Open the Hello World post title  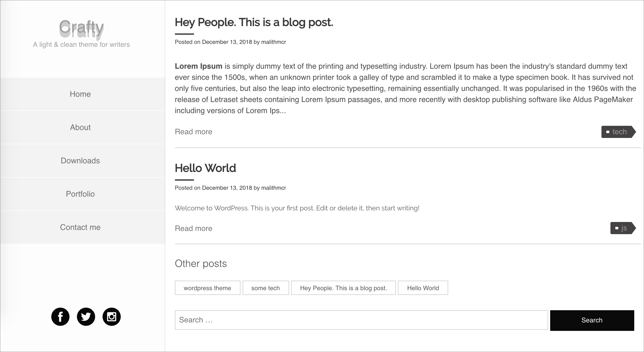(205, 168)
